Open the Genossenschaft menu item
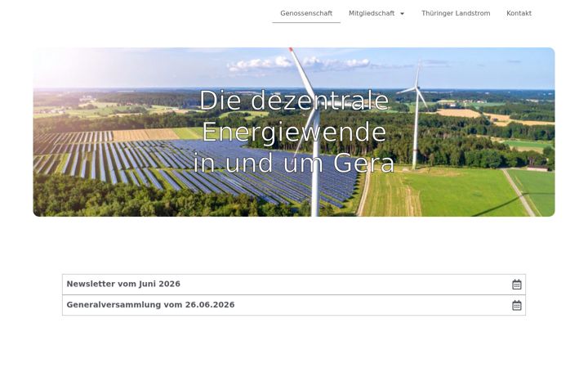This screenshot has height=368, width=588. click(306, 13)
